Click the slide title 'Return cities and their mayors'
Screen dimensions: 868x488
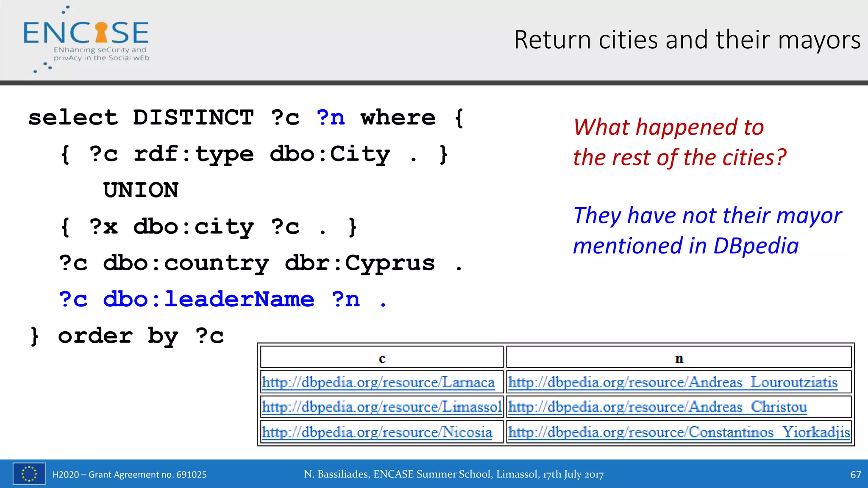(687, 40)
